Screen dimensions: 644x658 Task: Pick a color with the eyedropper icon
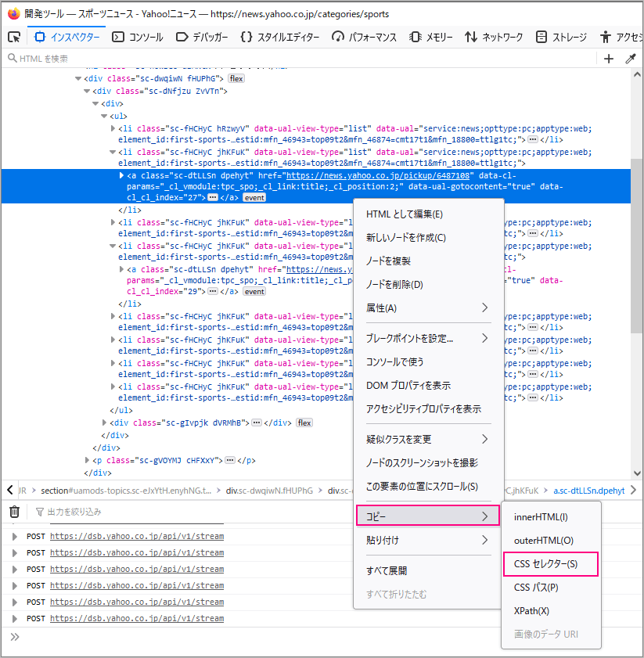(x=630, y=59)
